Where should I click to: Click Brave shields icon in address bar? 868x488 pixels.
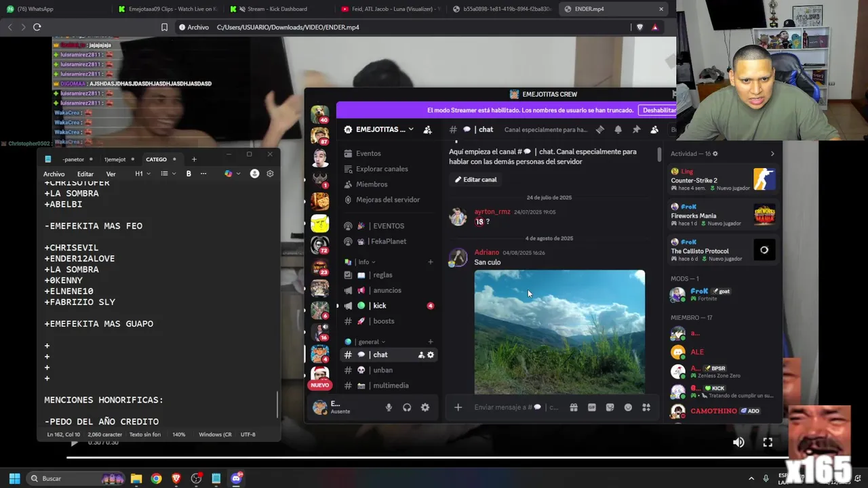[639, 27]
